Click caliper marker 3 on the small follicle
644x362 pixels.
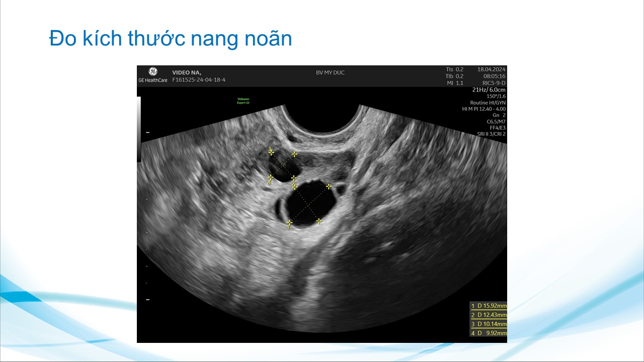point(271,151)
